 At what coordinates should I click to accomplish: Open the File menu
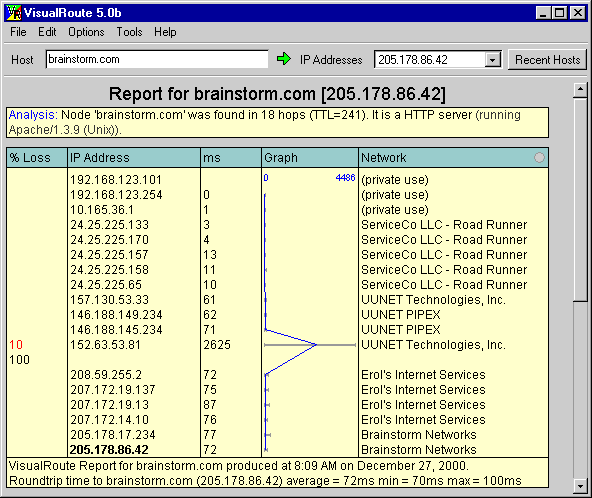pos(18,32)
